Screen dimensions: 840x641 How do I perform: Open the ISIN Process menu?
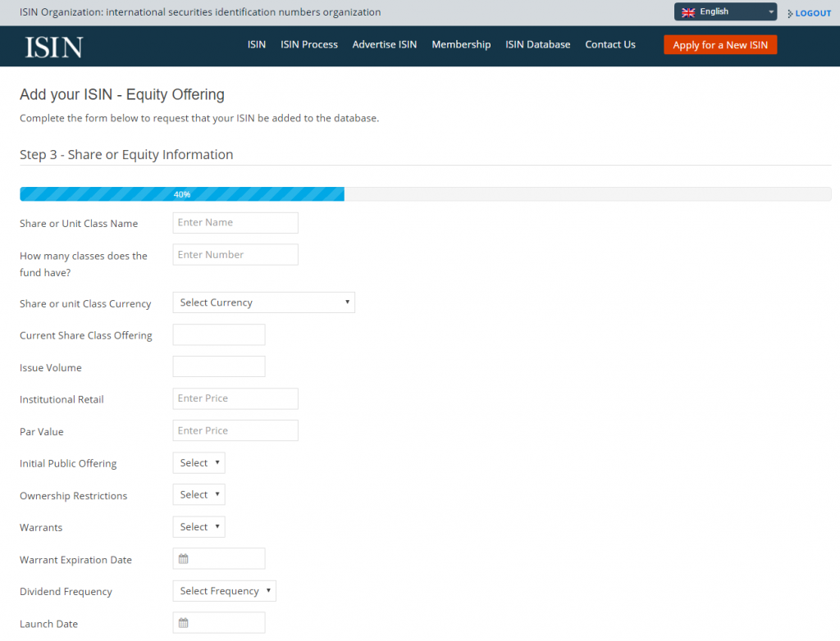[x=309, y=44]
